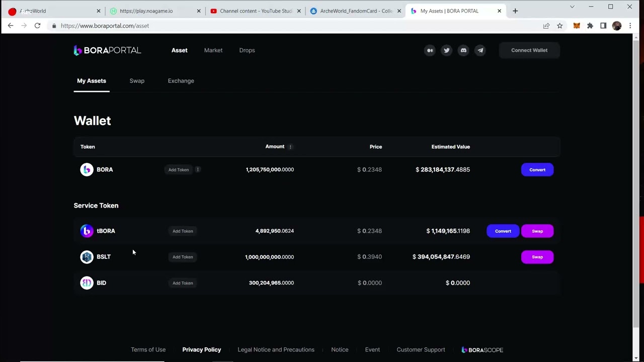Toggle the browser side panel icon
This screenshot has width=644, height=362.
603,26
